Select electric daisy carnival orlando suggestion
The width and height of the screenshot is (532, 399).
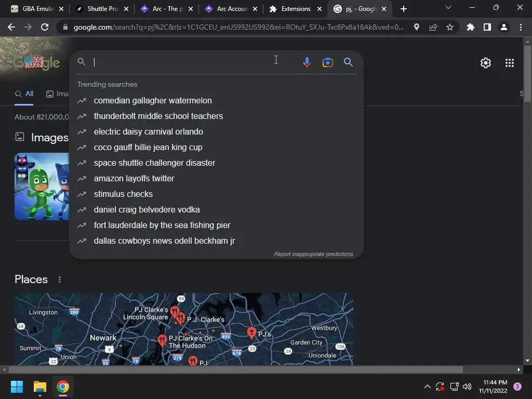click(x=216, y=131)
